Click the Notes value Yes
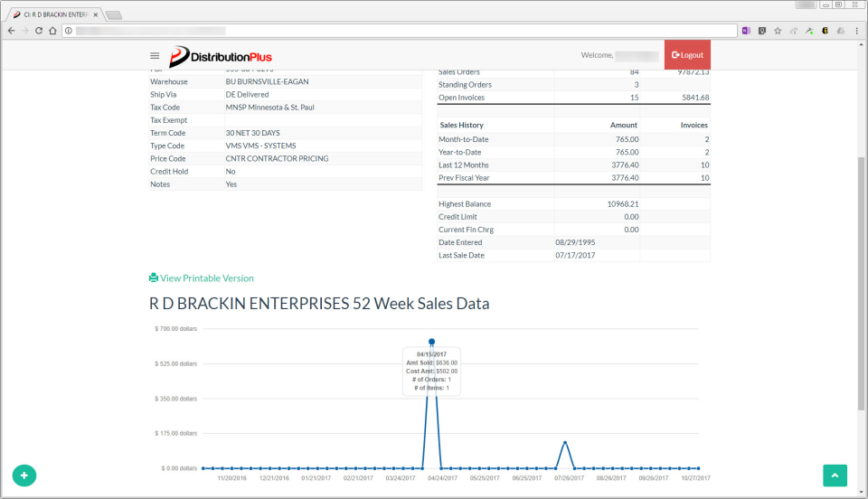Image resolution: width=868 pixels, height=499 pixels. coord(231,184)
